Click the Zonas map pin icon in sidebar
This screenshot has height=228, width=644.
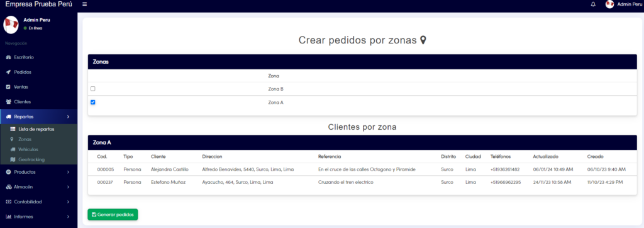pyautogui.click(x=12, y=139)
